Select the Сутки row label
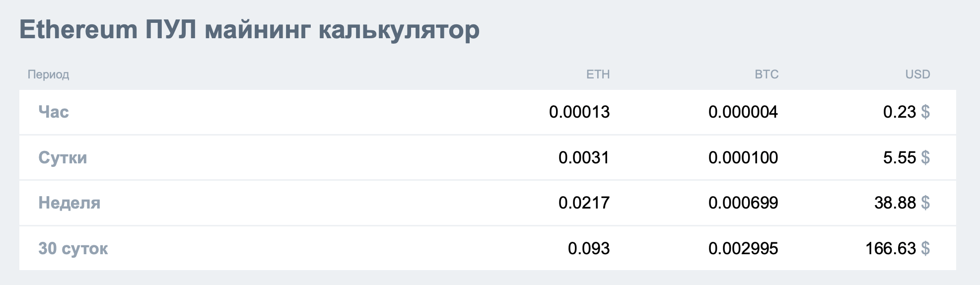Screen dimensions: 980x285 tap(63, 158)
